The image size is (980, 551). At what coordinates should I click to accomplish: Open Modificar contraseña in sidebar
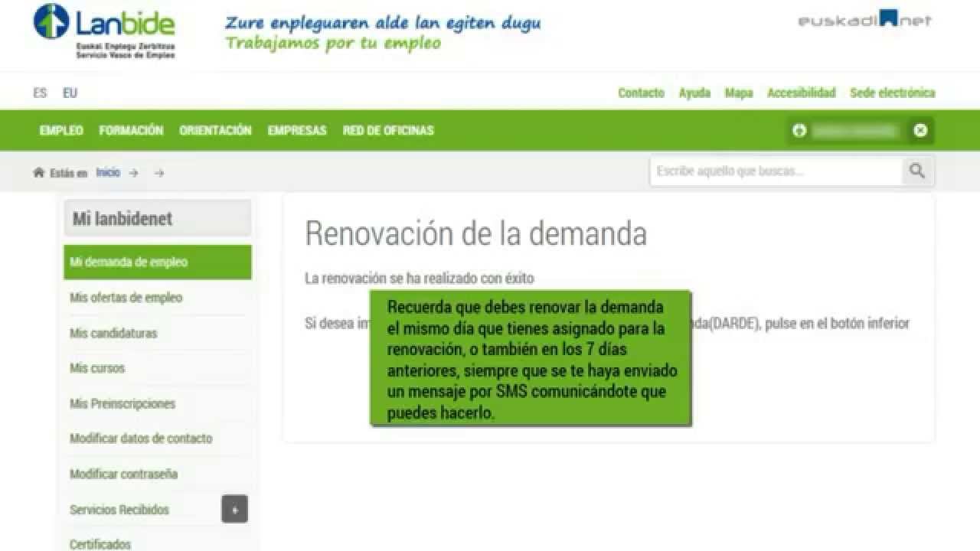[x=124, y=474]
